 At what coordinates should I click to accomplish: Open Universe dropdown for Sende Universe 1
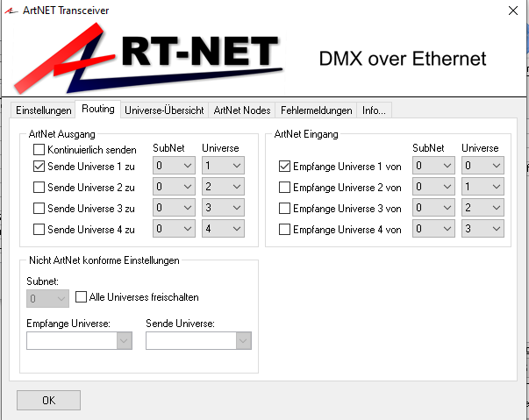coord(223,166)
